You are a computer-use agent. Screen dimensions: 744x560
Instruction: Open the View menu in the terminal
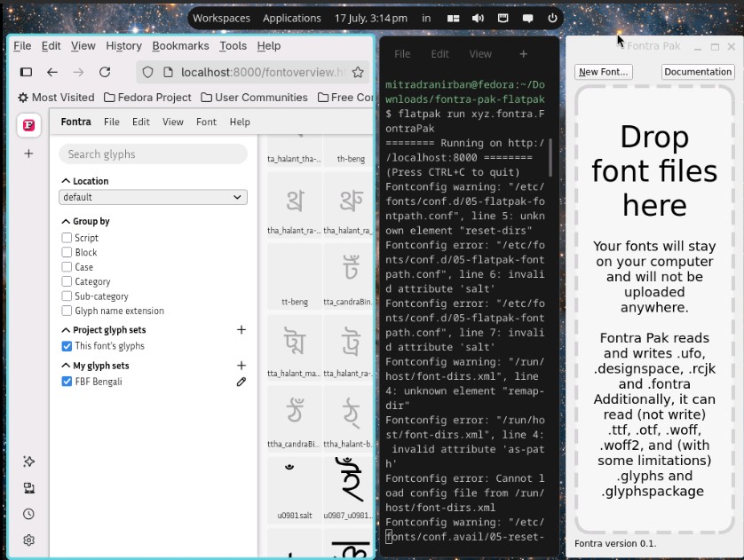click(x=480, y=54)
